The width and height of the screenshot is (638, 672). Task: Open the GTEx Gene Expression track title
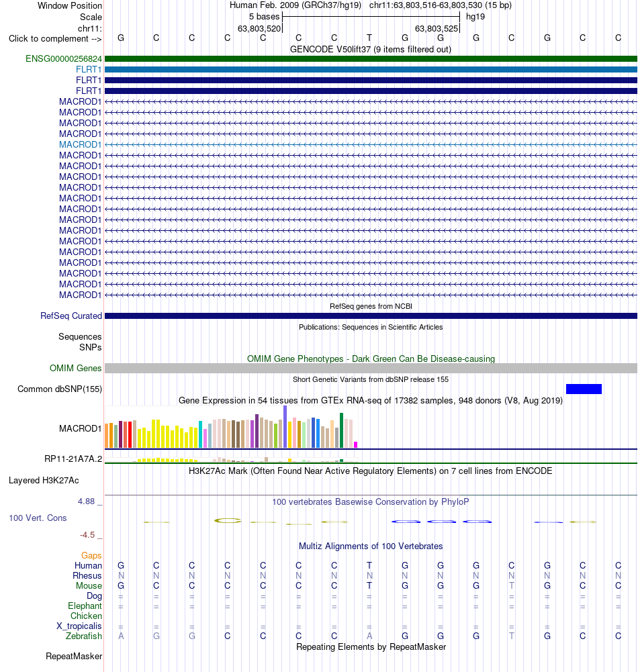point(371,400)
